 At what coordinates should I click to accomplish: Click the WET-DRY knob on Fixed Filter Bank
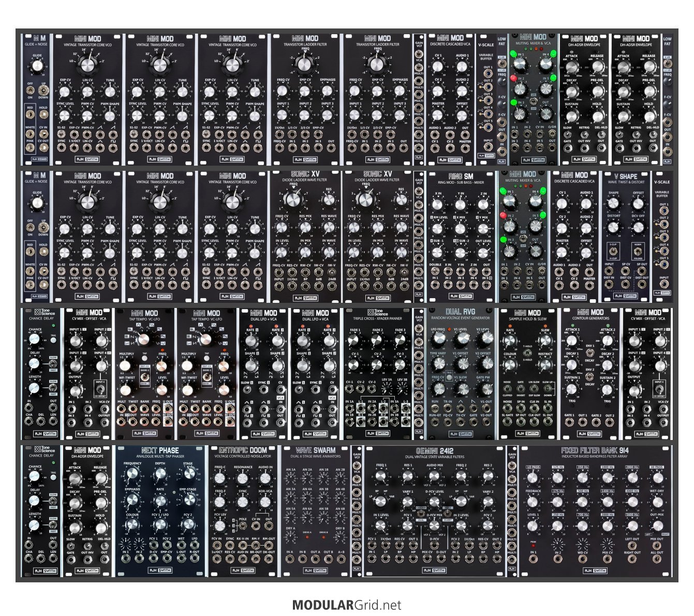pos(657,501)
